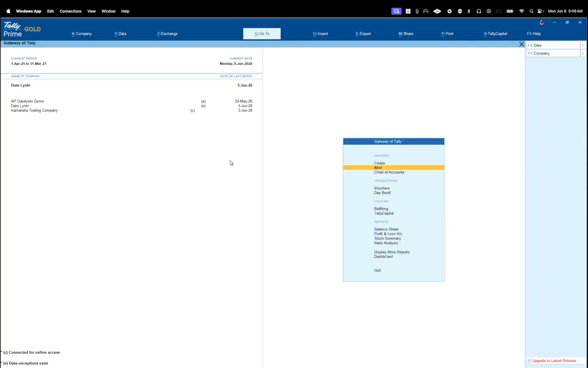The height and width of the screenshot is (368, 588).
Task: Click the dashed rectangle icon in menu bar
Action: coord(499,11)
